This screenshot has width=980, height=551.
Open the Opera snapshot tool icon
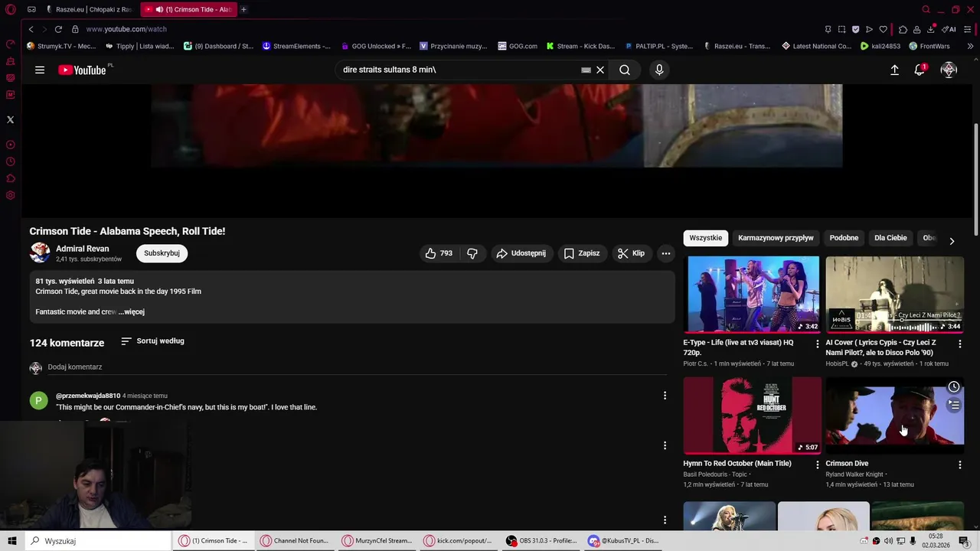841,29
